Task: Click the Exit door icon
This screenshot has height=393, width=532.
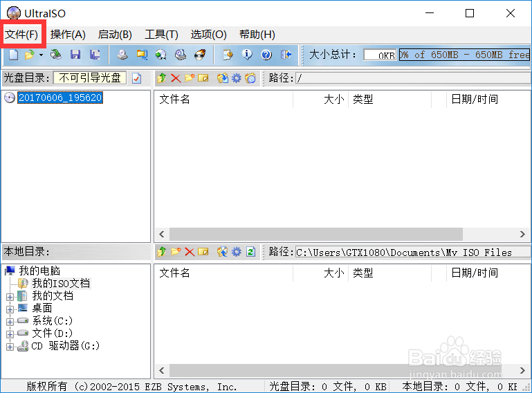Action: click(286, 55)
